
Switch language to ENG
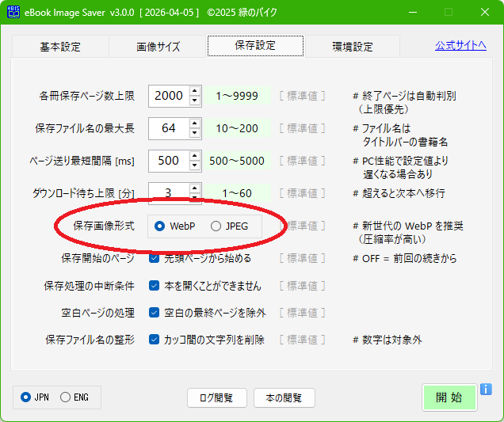point(65,397)
